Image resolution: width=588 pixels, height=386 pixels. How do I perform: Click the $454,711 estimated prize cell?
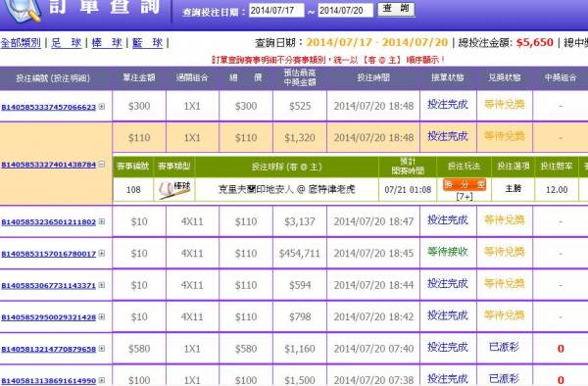[x=300, y=254]
